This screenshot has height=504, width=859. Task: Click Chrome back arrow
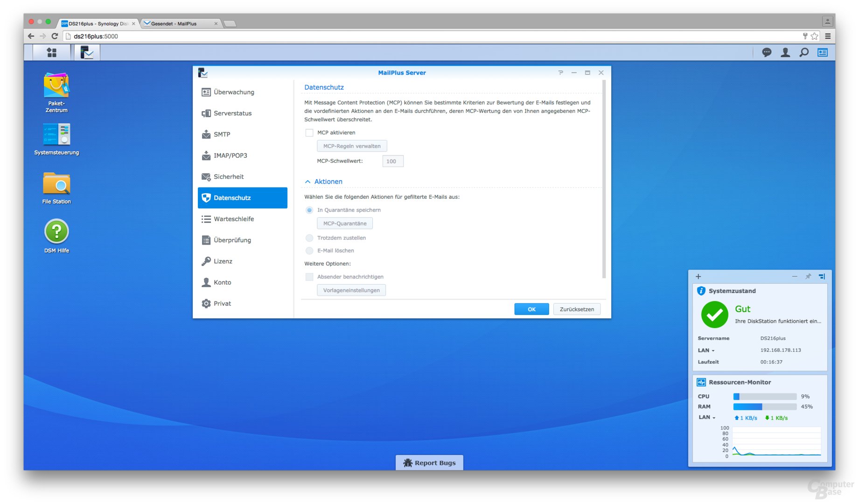pyautogui.click(x=31, y=36)
